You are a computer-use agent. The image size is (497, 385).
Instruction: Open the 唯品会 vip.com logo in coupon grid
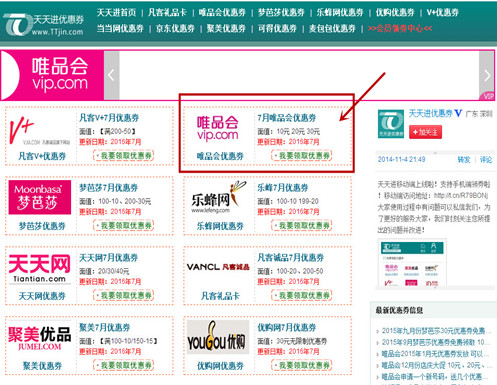tap(218, 128)
